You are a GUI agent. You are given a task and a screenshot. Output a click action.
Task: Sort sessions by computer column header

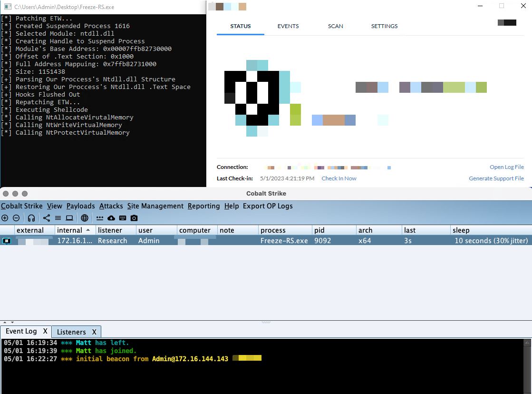pyautogui.click(x=197, y=230)
